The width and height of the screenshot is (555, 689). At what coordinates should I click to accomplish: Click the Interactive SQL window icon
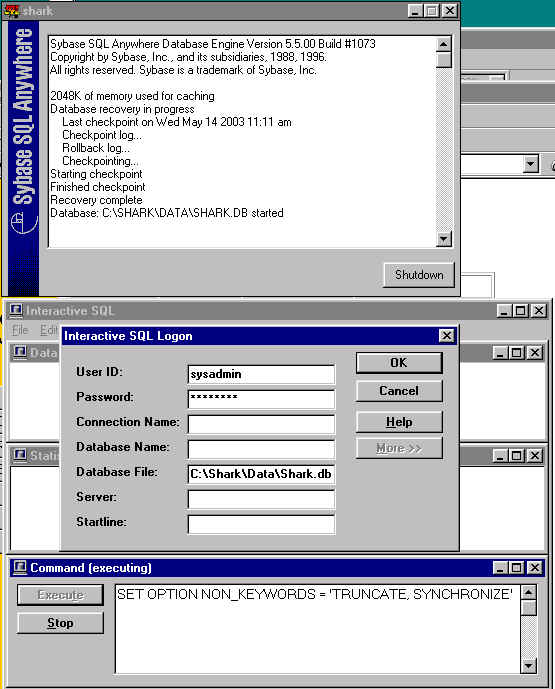tap(16, 311)
